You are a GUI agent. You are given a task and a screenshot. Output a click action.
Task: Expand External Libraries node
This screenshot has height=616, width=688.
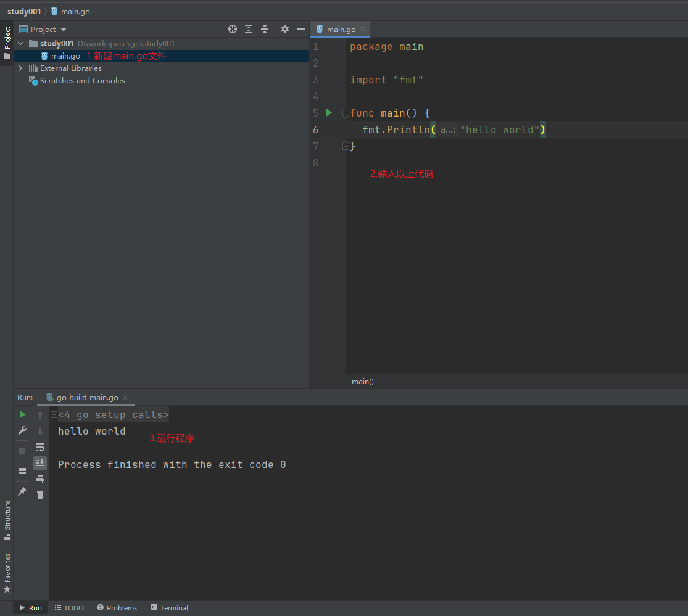(x=20, y=68)
